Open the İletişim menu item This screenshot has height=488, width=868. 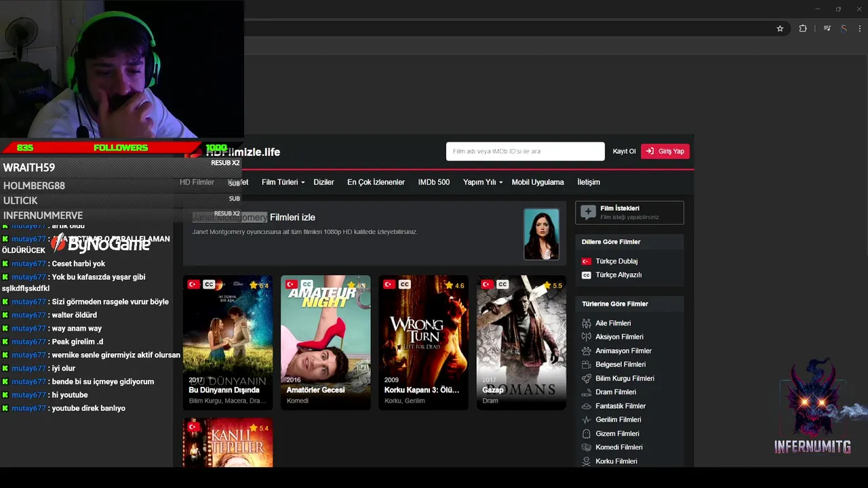pyautogui.click(x=589, y=182)
